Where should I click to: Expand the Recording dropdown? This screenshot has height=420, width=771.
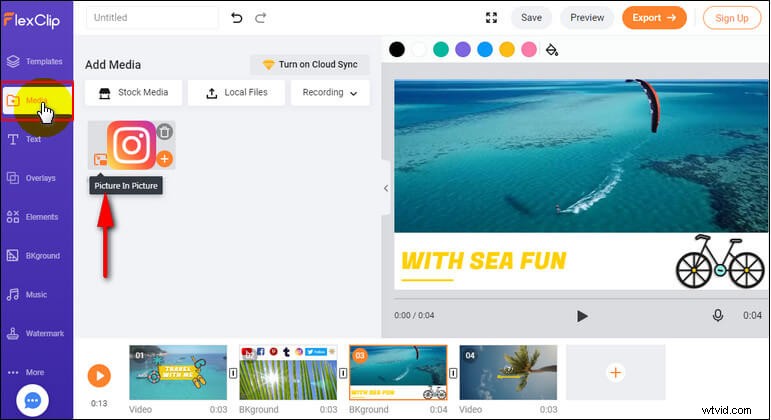click(x=330, y=92)
